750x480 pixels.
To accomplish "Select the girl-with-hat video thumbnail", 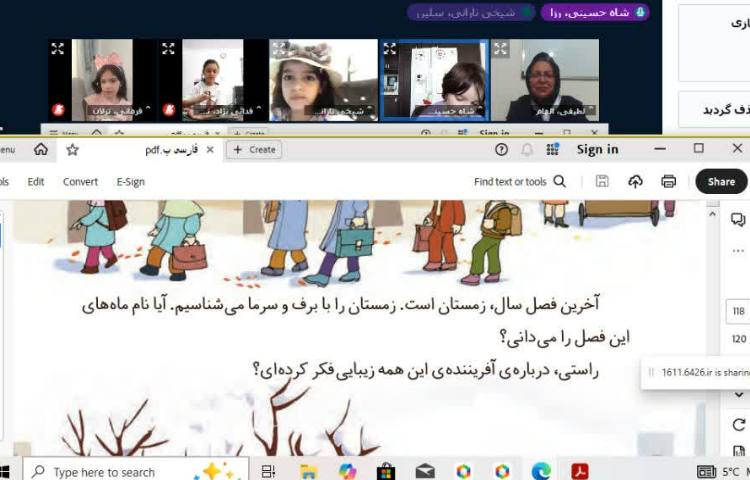I will pyautogui.click(x=323, y=80).
